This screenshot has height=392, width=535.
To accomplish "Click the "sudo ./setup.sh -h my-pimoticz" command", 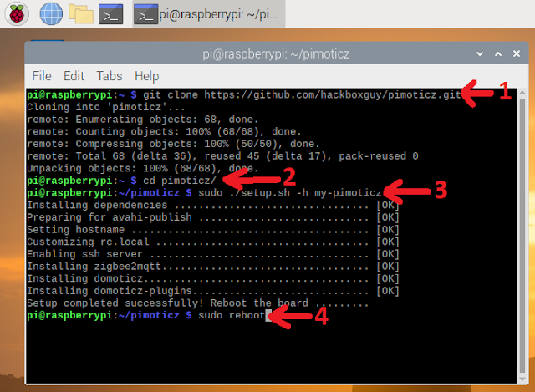I will (290, 193).
